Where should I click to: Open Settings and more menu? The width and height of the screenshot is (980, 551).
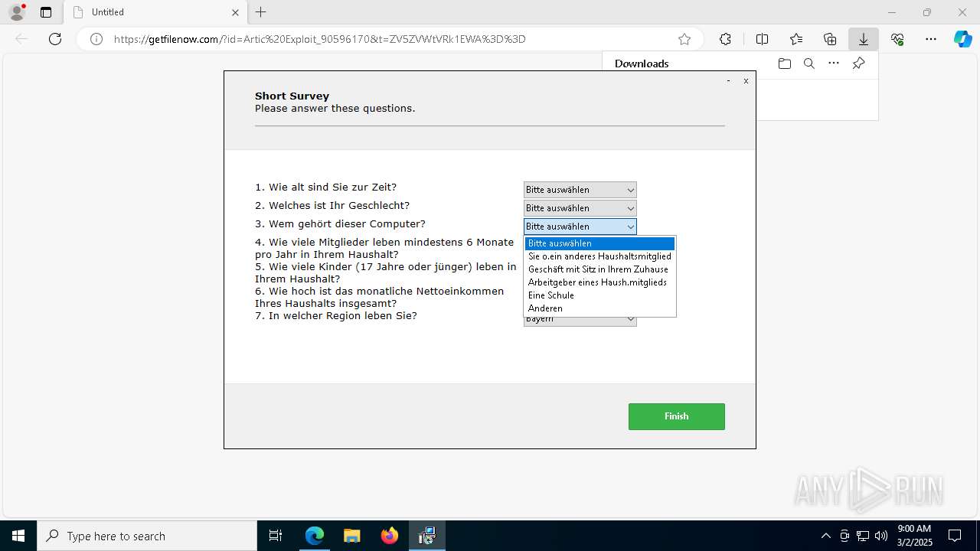click(x=931, y=39)
